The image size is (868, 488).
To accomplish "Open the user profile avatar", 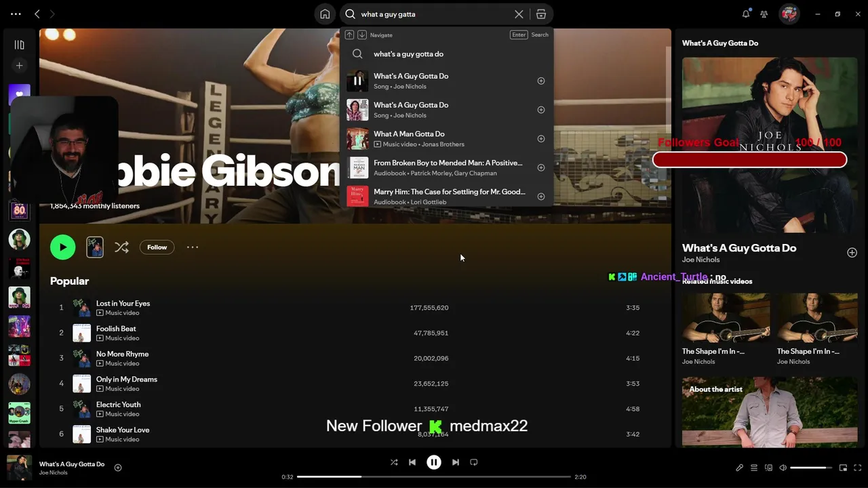I will (789, 14).
